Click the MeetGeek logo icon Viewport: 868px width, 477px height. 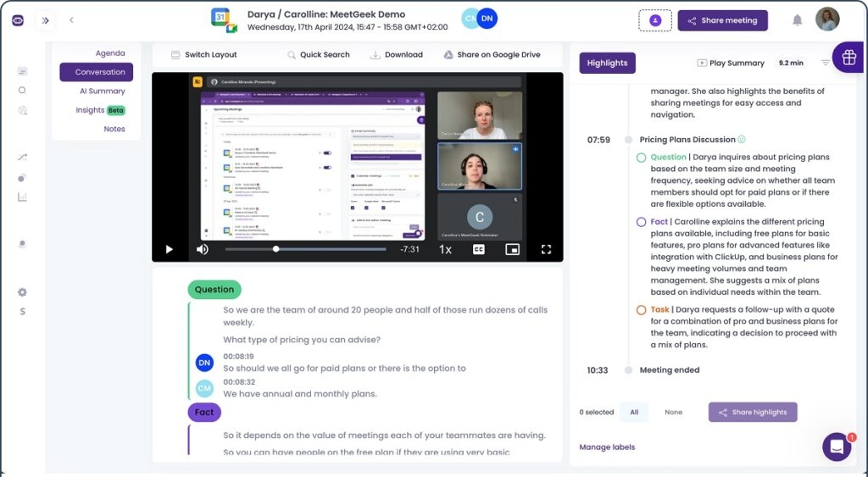pos(18,20)
